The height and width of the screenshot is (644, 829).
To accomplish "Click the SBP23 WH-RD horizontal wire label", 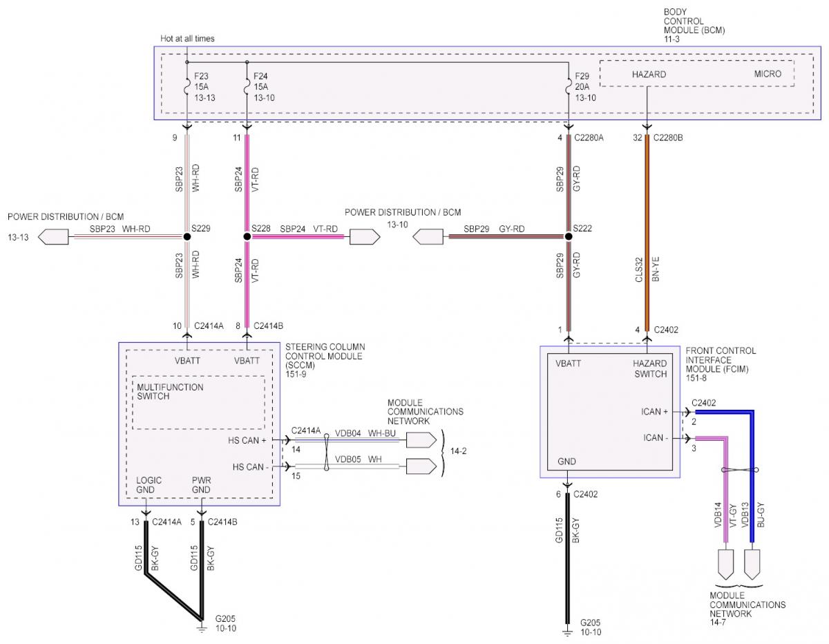I will pos(120,228).
